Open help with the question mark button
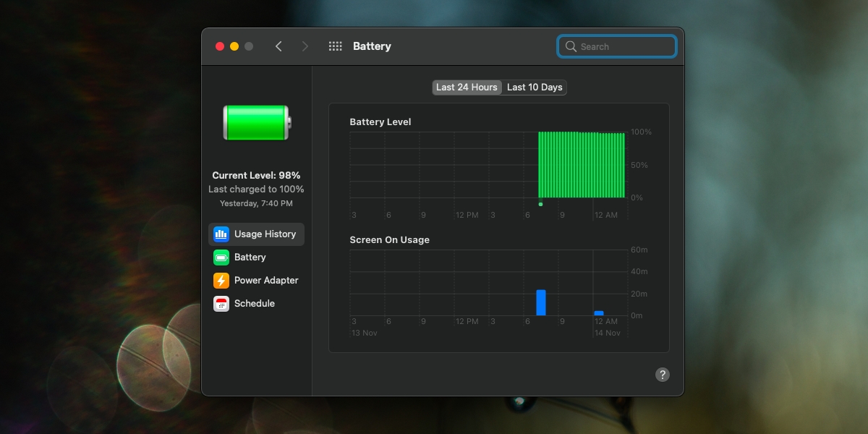The width and height of the screenshot is (868, 434). (663, 375)
